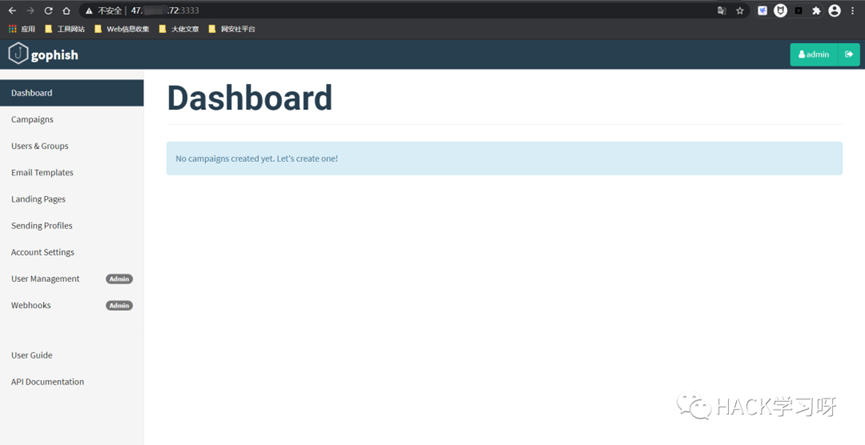The image size is (865, 445).
Task: Open the Web信息收集 bookmark folder
Action: pyautogui.click(x=122, y=29)
